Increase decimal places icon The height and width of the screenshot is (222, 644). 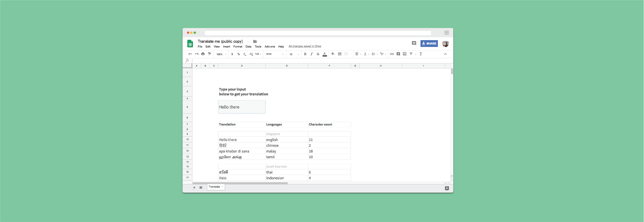[251, 54]
